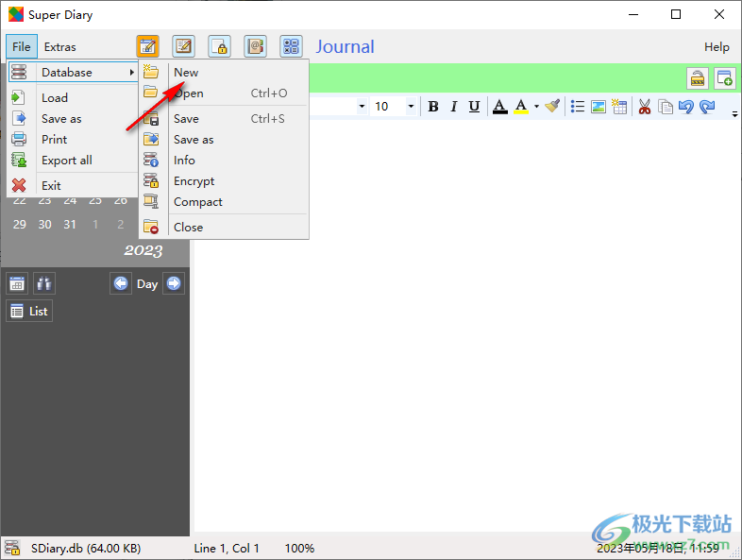Viewport: 742px width, 560px height.
Task: Open the font size dropdown
Action: coord(411,107)
